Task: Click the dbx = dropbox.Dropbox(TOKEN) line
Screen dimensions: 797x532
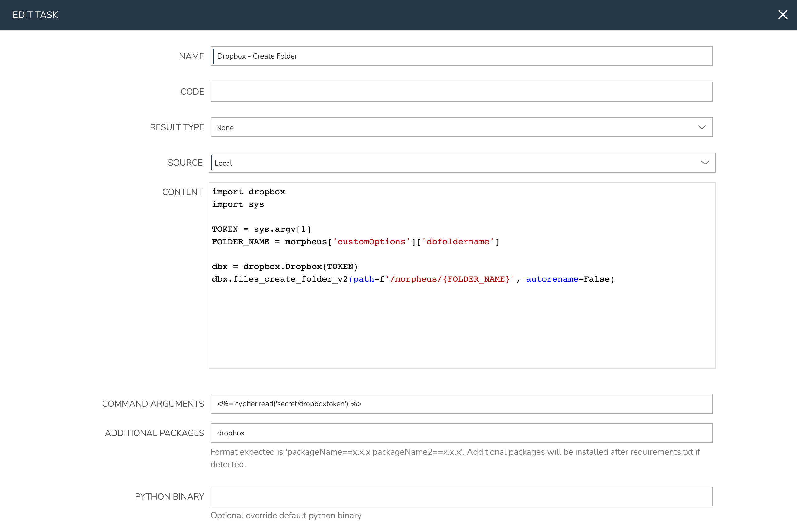Action: 285,267
